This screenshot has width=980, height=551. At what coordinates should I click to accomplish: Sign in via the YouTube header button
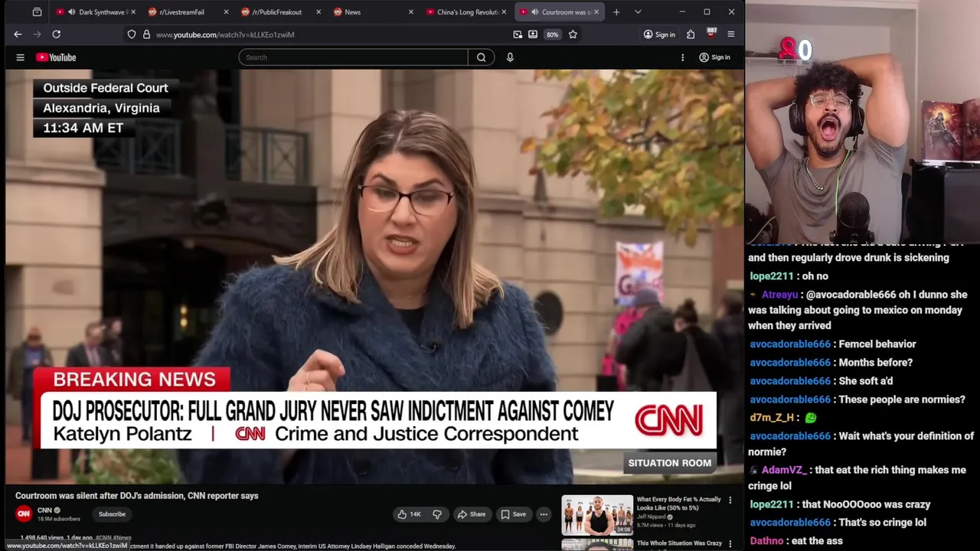click(714, 57)
